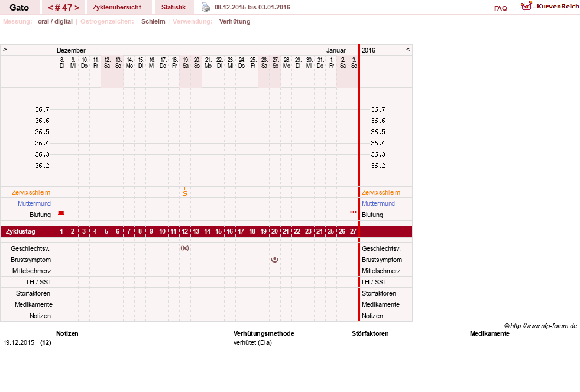Click the 'oral / digital' measurement value
The height and width of the screenshot is (392, 580).
click(x=55, y=21)
